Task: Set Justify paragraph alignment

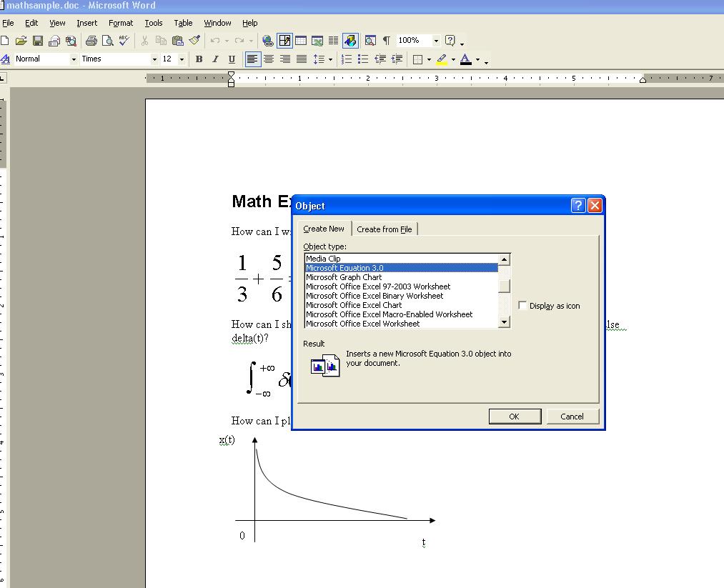Action: click(x=302, y=59)
